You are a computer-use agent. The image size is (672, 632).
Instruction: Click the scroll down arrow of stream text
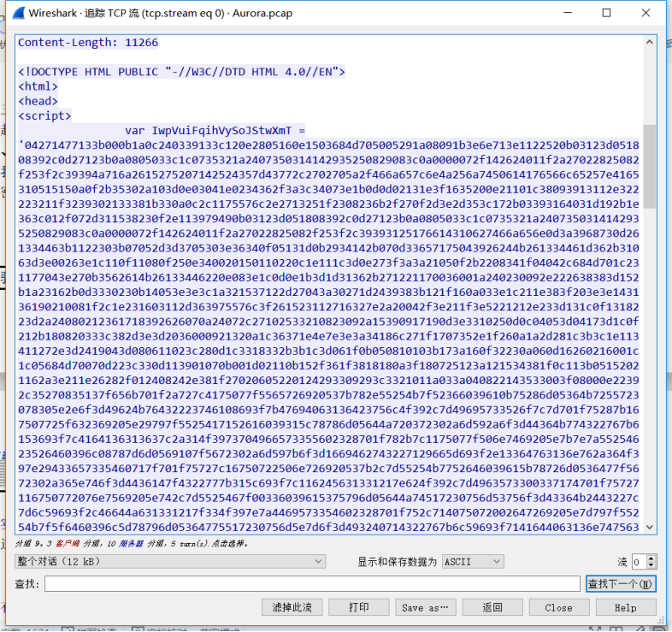649,528
